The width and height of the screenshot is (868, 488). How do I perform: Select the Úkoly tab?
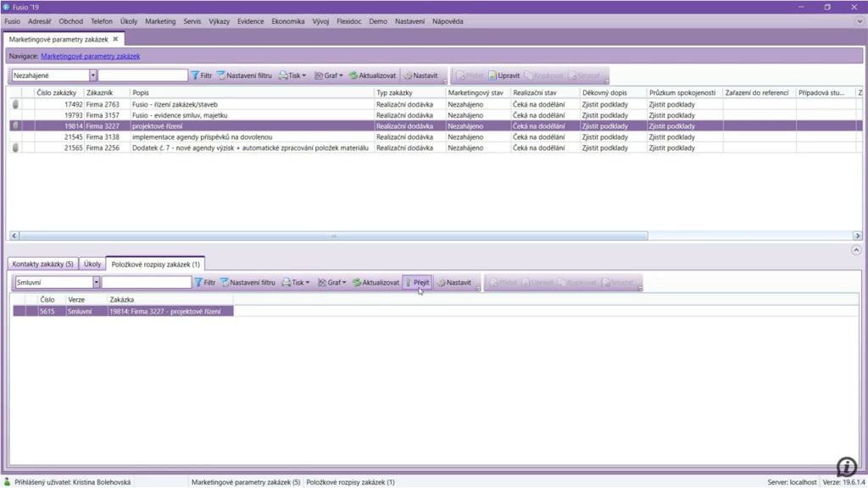pos(92,264)
